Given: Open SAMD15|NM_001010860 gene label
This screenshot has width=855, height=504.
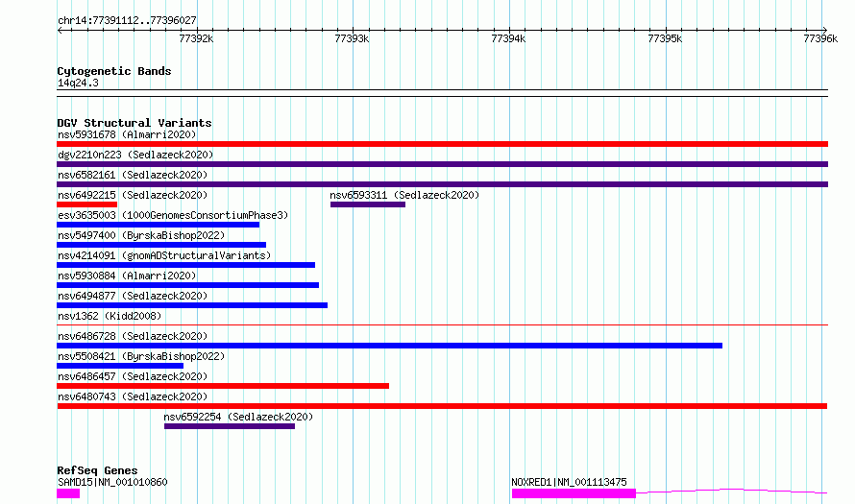Looking at the screenshot, I should (x=112, y=482).
